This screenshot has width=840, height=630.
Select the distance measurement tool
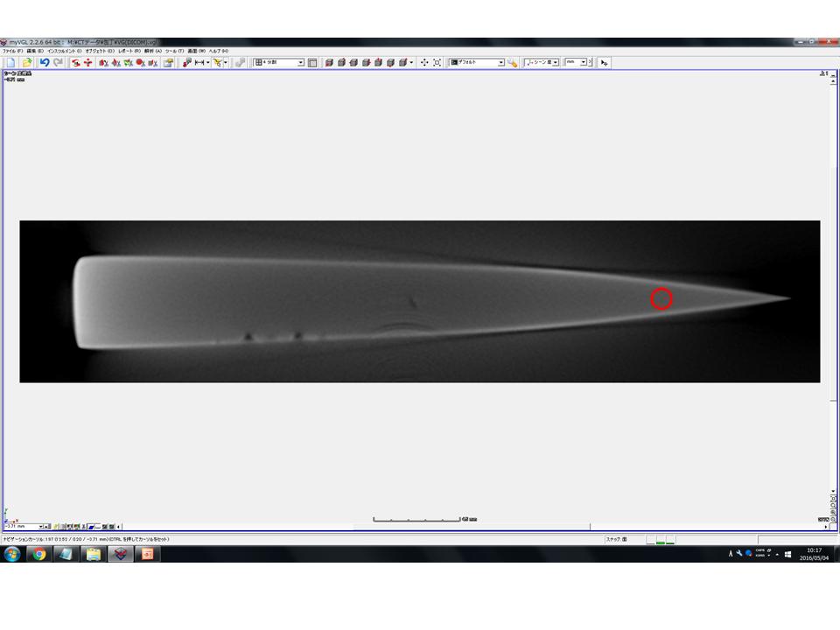(x=200, y=63)
